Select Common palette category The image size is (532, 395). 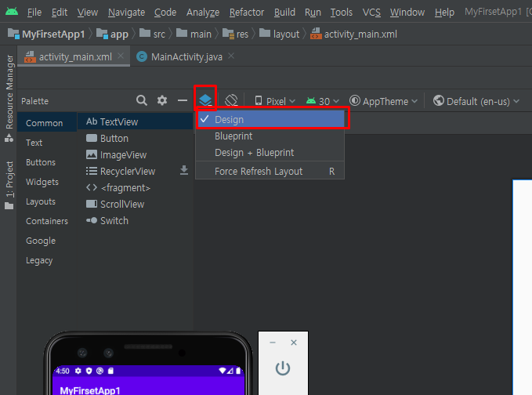47,123
